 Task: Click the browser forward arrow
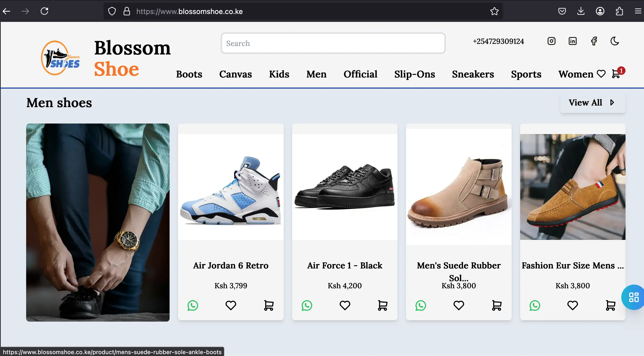coord(25,11)
